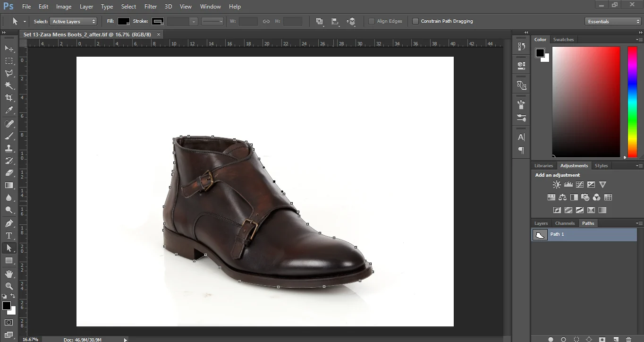Click the Load path as selection icon
The height and width of the screenshot is (342, 644).
[576, 339]
